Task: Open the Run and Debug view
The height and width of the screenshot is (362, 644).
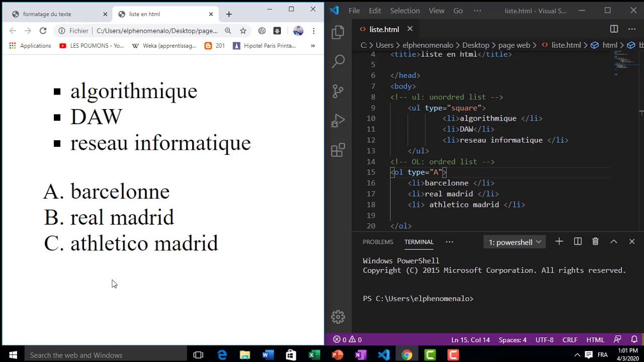Action: (338, 121)
